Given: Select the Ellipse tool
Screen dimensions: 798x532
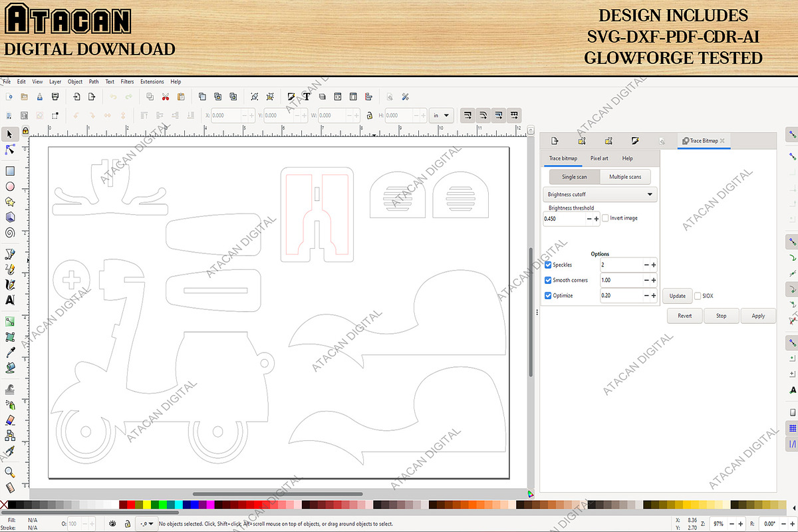Looking at the screenshot, I should [x=10, y=186].
